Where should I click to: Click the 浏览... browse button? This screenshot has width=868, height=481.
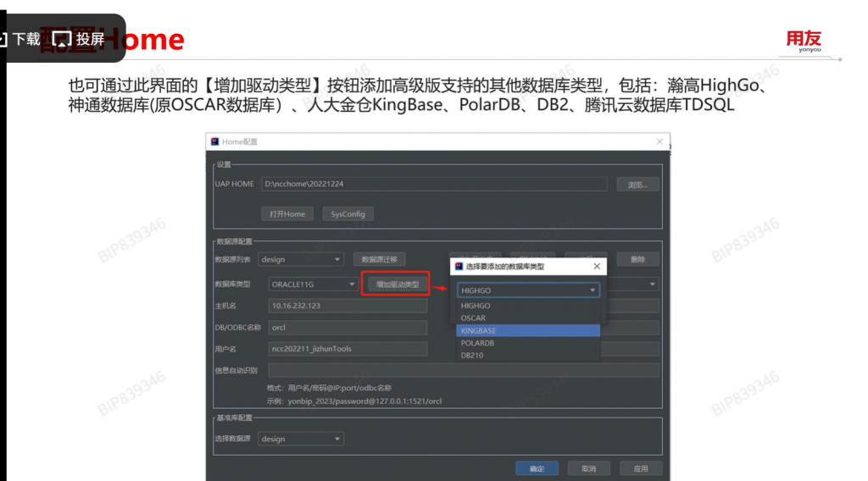point(637,185)
